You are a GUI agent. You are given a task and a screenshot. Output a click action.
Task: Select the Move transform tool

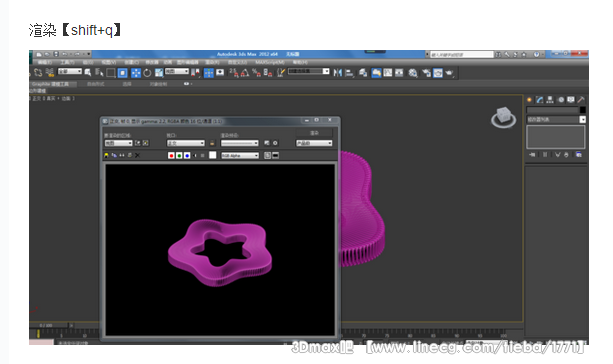pyautogui.click(x=136, y=73)
